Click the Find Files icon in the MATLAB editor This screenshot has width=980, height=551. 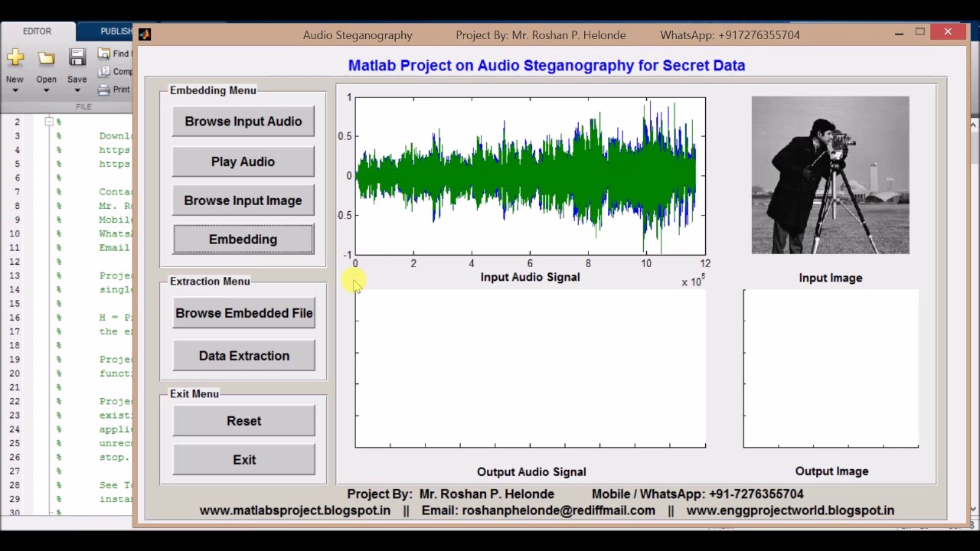[x=104, y=54]
